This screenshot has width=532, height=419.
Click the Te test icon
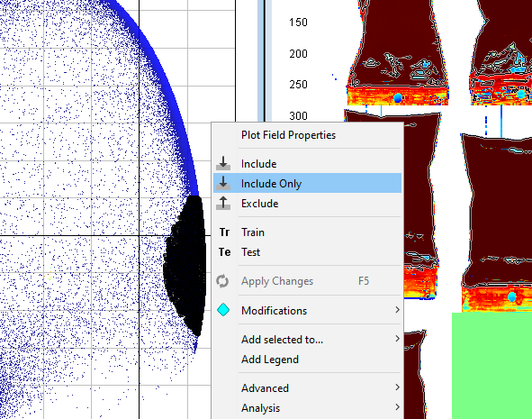[224, 252]
